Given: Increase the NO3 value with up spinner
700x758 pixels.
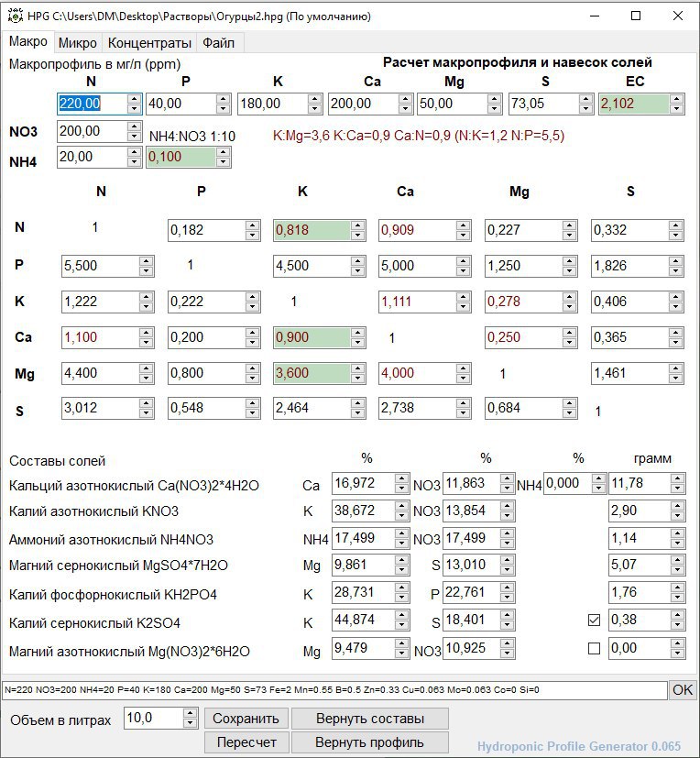Looking at the screenshot, I should pyautogui.click(x=134, y=126).
